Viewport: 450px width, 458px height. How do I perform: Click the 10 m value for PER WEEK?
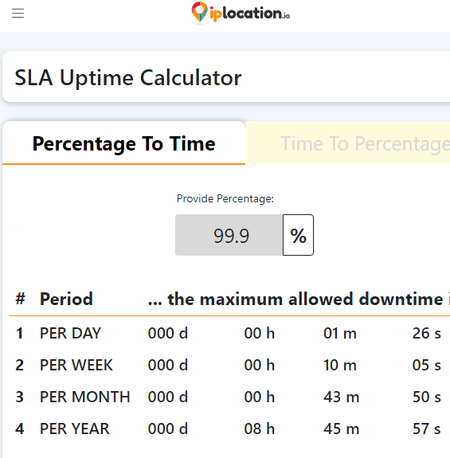coord(340,365)
